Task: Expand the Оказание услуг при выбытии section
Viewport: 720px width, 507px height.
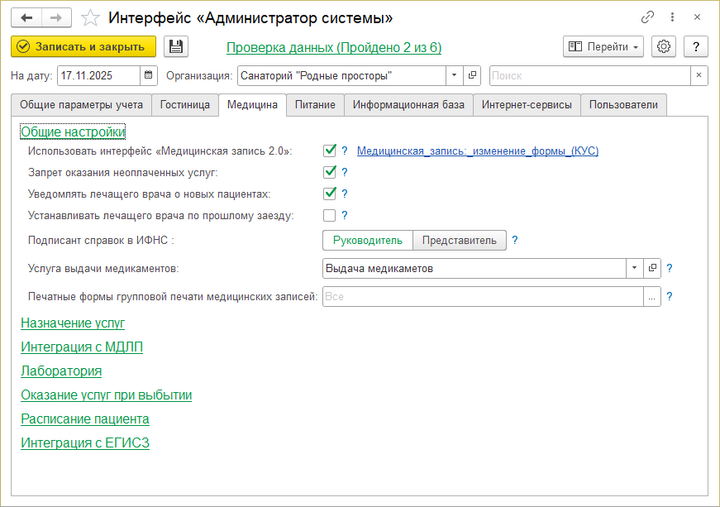Action: click(x=106, y=395)
